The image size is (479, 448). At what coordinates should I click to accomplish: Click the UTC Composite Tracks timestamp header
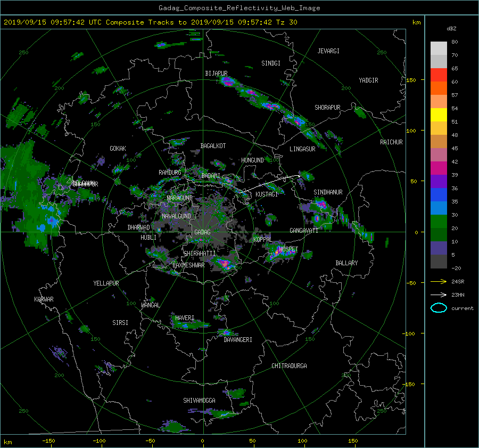(x=150, y=22)
